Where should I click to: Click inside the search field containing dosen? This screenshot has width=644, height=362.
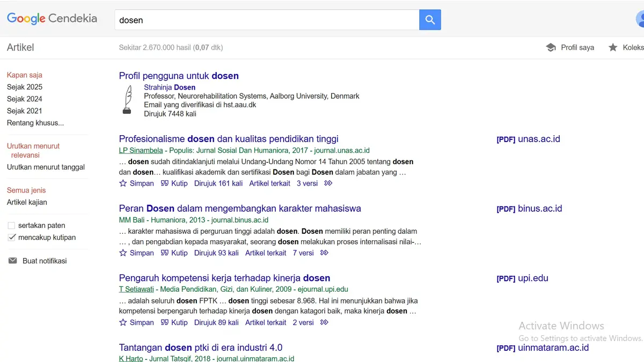(x=241, y=19)
